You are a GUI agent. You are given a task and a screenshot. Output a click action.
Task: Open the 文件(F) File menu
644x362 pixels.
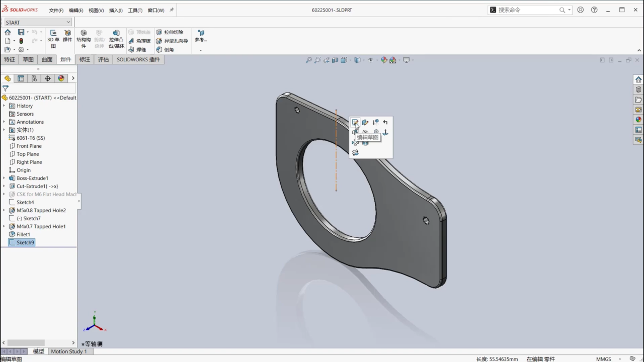(x=56, y=10)
